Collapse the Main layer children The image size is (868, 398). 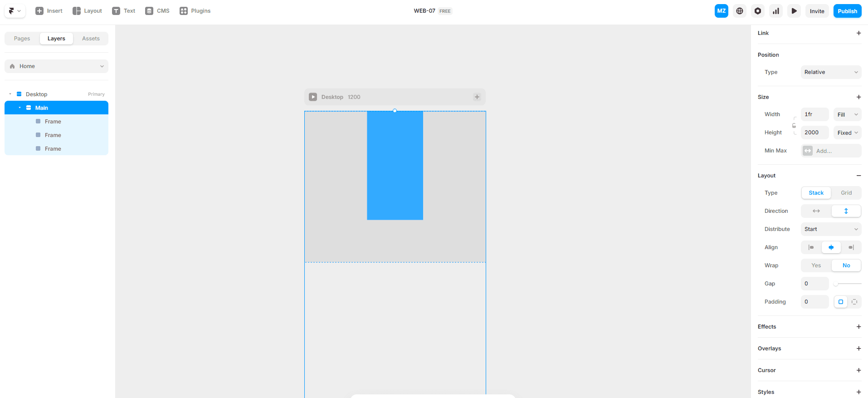[x=20, y=108]
